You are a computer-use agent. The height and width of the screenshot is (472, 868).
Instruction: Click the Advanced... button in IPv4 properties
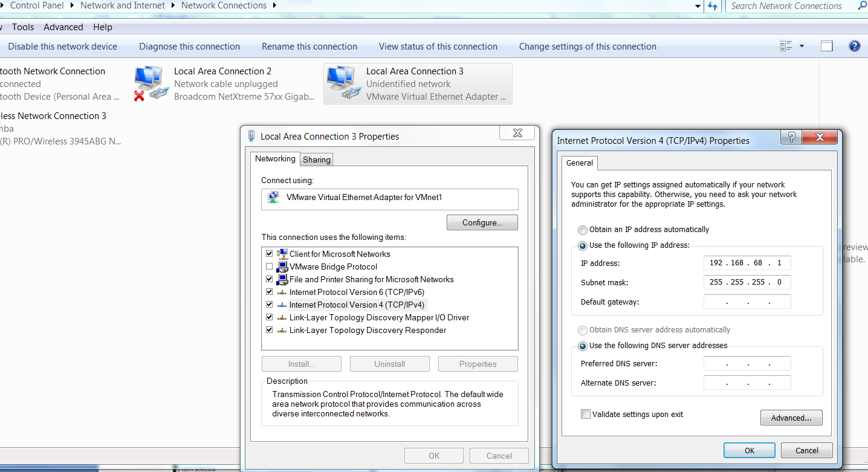[x=791, y=418]
